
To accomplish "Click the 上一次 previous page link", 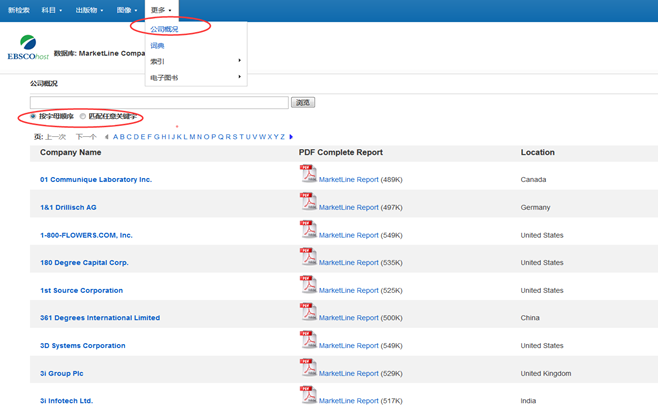I will (55, 137).
